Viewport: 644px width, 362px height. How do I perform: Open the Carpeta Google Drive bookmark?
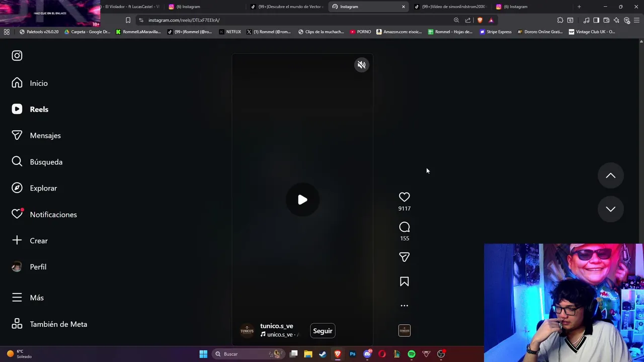click(x=87, y=32)
